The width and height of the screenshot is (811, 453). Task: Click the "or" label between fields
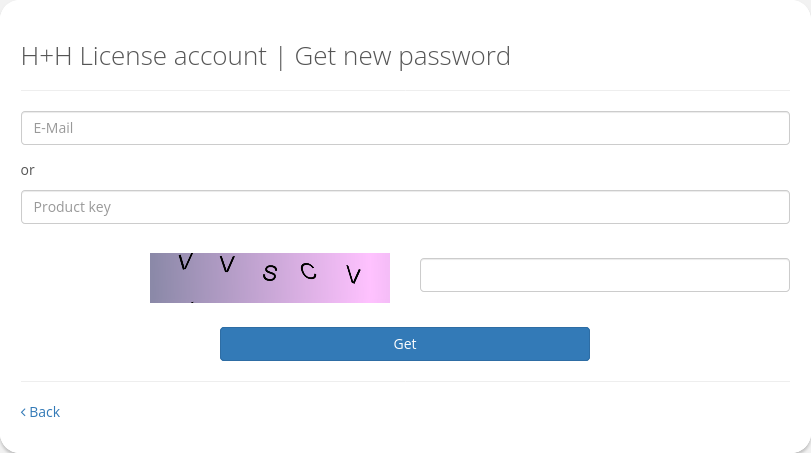tap(28, 170)
